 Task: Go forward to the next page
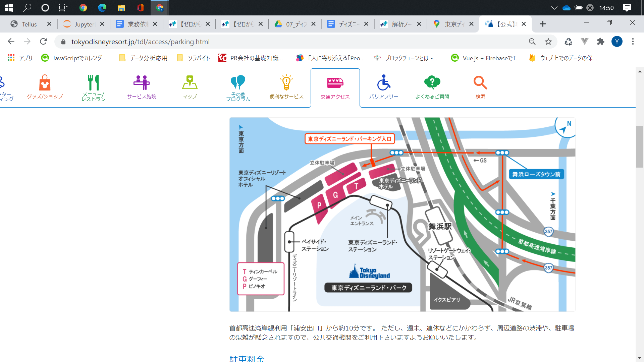click(27, 42)
